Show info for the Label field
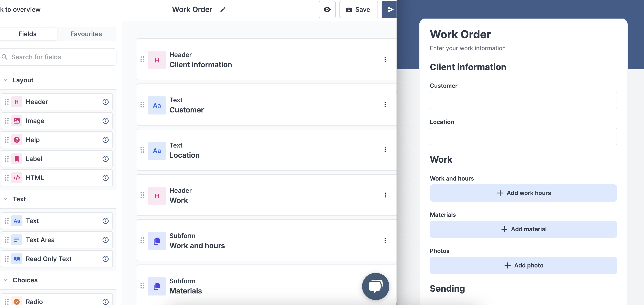This screenshot has height=305, width=644. click(106, 159)
